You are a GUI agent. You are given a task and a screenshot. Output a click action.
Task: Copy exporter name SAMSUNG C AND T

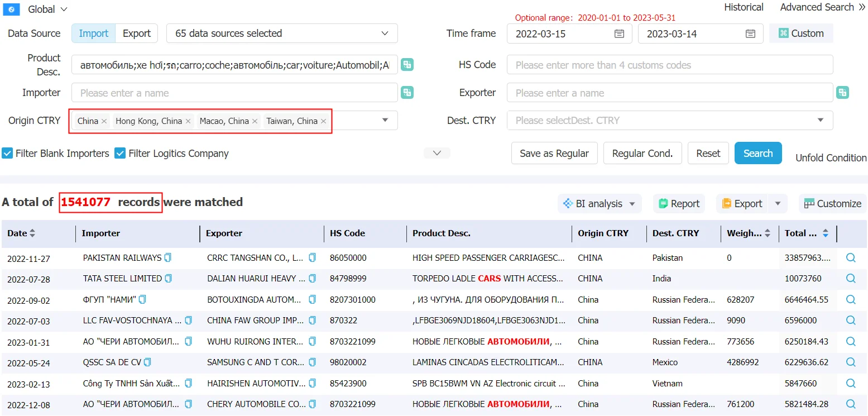click(x=313, y=362)
